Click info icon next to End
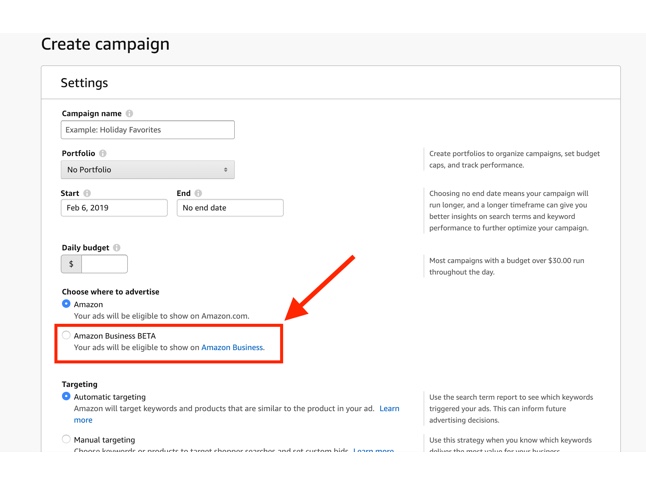 [x=198, y=193]
